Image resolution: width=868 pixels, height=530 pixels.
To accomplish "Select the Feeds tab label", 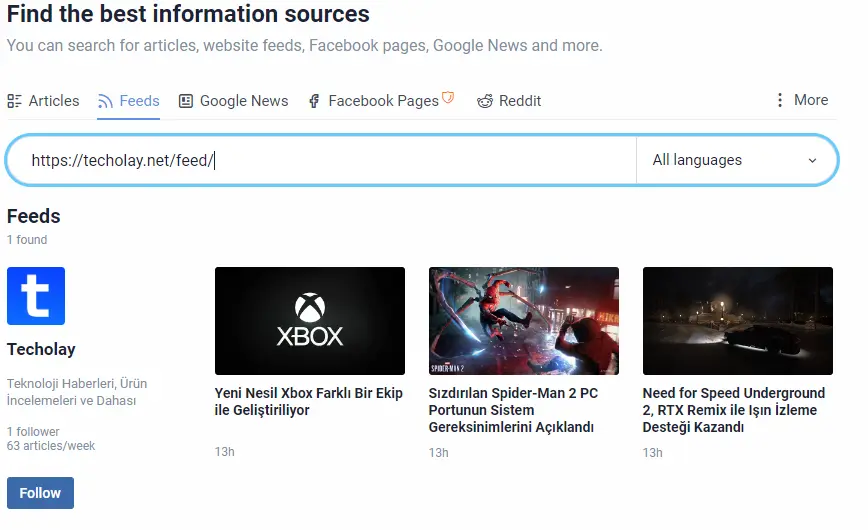I will click(140, 101).
